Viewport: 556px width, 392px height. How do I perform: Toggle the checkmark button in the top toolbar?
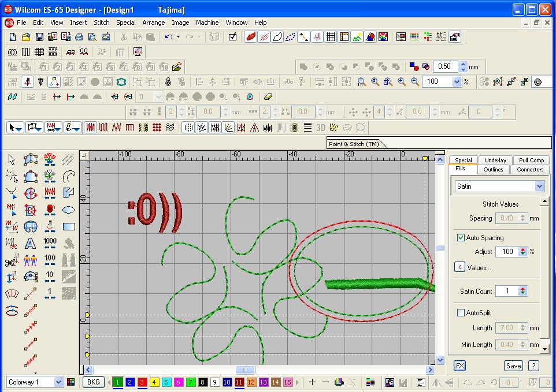(x=232, y=37)
